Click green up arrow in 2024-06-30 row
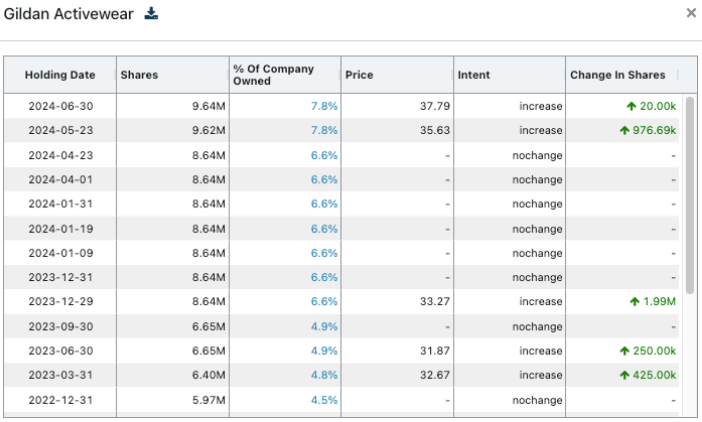This screenshot has height=422, width=702. coord(631,106)
